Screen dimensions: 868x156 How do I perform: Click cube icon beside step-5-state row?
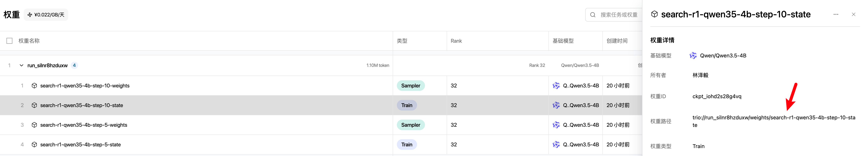tap(34, 144)
